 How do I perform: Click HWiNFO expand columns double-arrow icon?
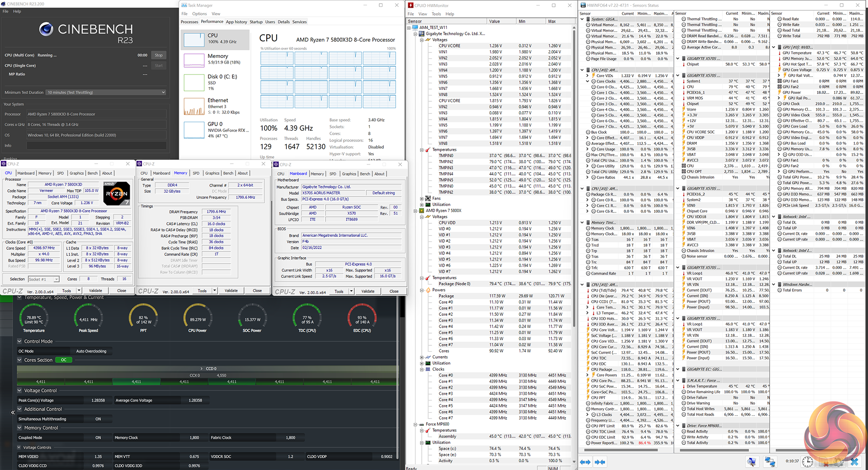(585, 462)
